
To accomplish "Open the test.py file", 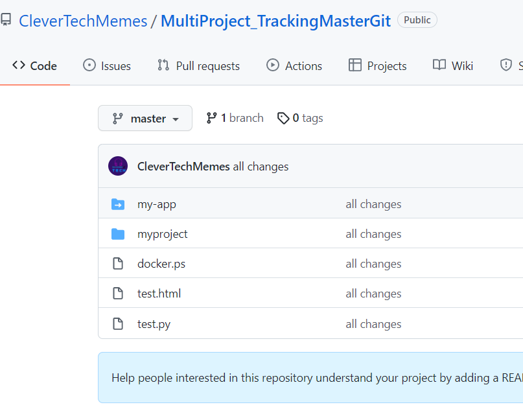I will [x=154, y=324].
